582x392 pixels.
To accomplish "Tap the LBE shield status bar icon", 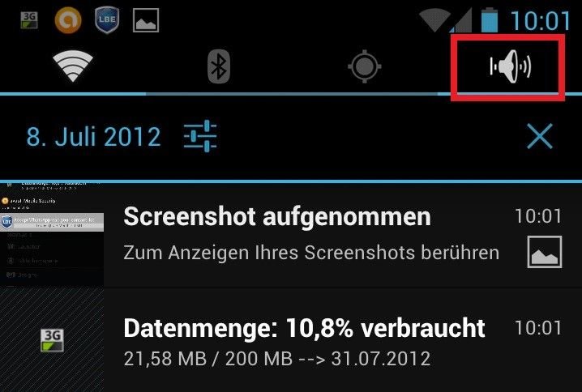I will coord(107,20).
